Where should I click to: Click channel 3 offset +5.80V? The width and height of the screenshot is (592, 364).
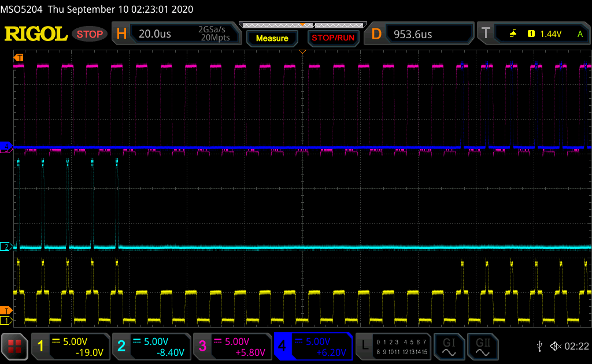pyautogui.click(x=250, y=352)
